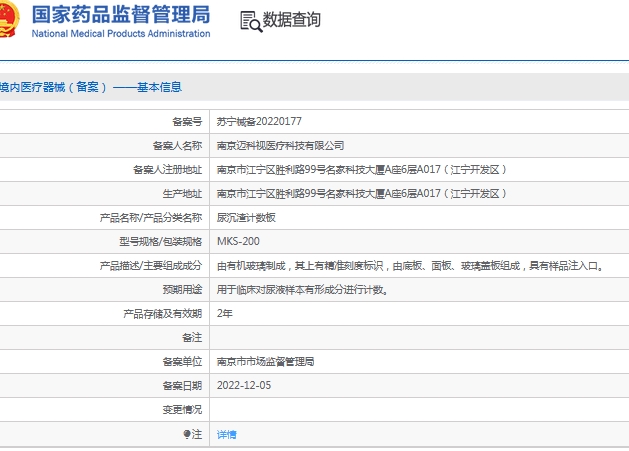
Task: Click the 产品存储及有效期 label
Action: click(x=162, y=314)
